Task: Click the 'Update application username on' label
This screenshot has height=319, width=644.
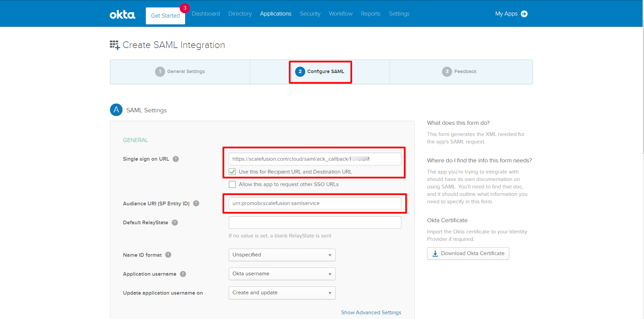Action: pos(163,293)
